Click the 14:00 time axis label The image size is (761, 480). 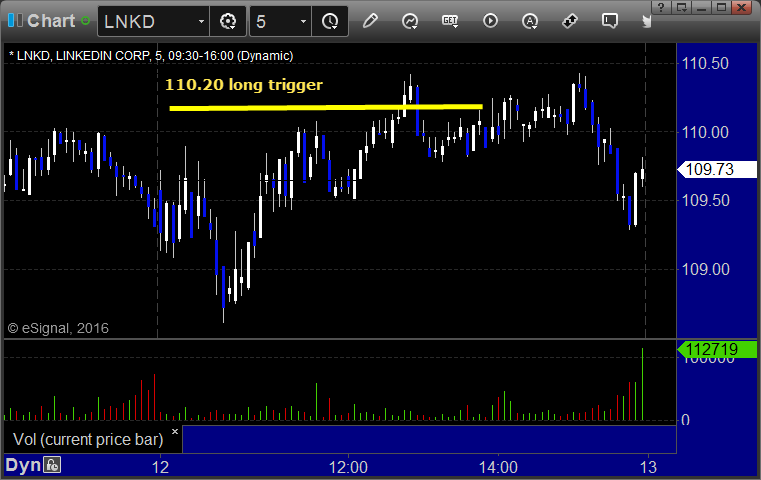(498, 467)
